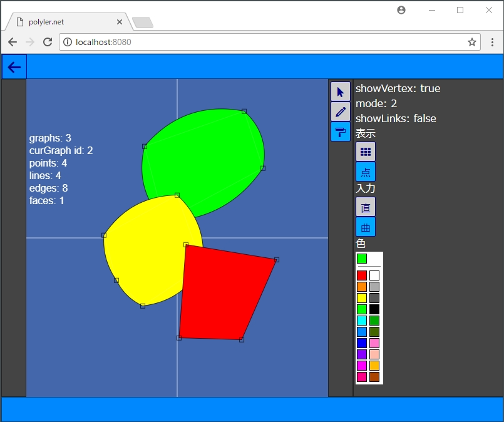Open the Chrome three-dot menu

pos(492,42)
